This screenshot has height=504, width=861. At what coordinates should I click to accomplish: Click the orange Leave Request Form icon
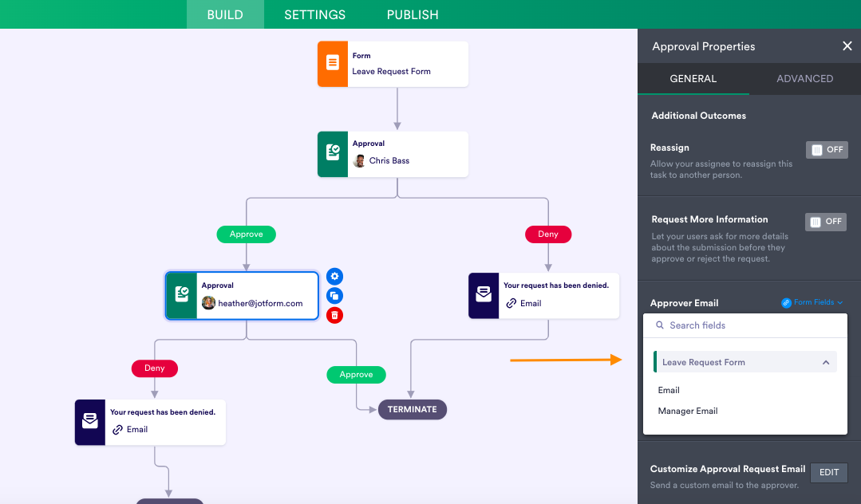click(x=333, y=64)
